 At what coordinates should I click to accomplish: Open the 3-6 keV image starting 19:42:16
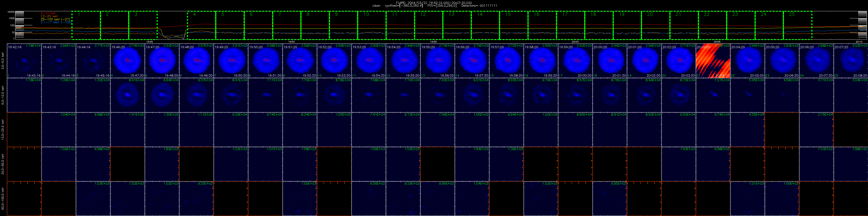click(24, 61)
